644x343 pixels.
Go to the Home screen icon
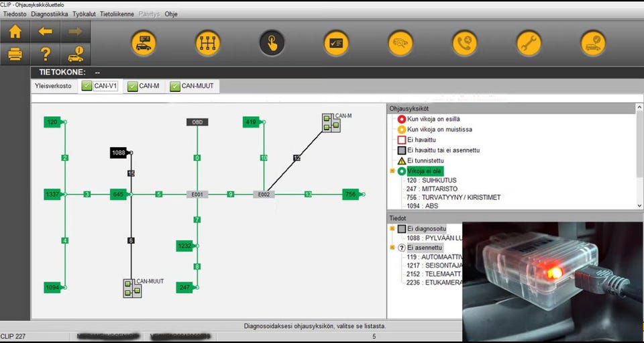(x=15, y=32)
